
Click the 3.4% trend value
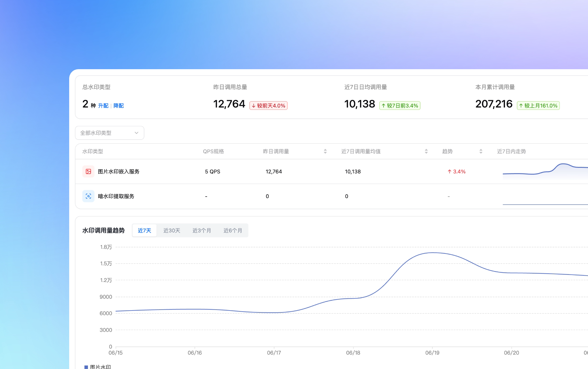click(457, 172)
